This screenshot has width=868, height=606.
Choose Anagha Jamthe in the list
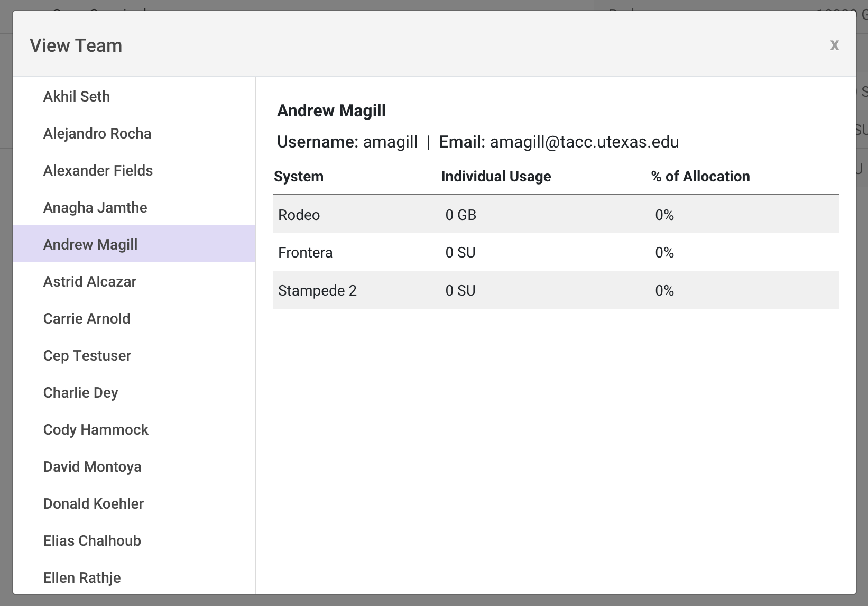95,207
